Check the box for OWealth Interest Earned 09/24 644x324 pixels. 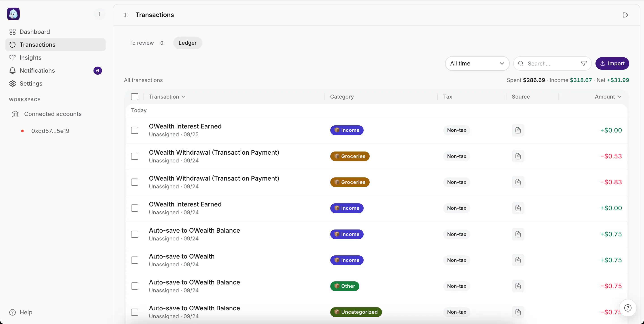[134, 208]
